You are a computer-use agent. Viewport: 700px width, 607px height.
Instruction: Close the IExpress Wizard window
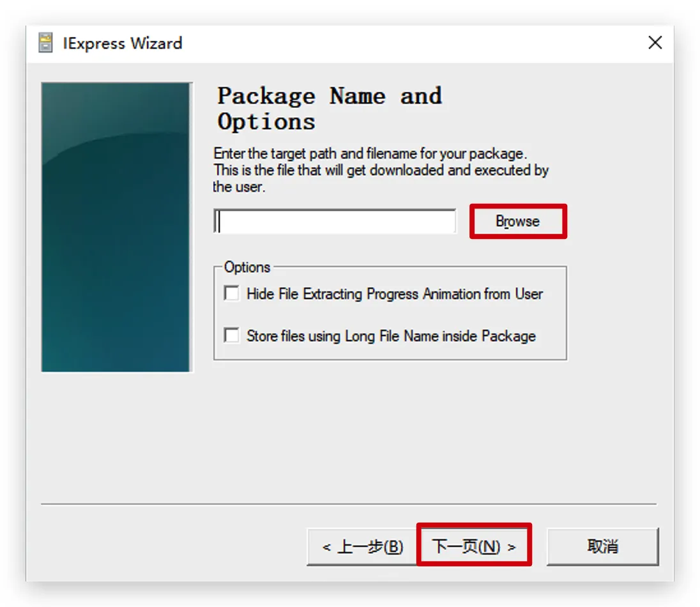(x=655, y=43)
